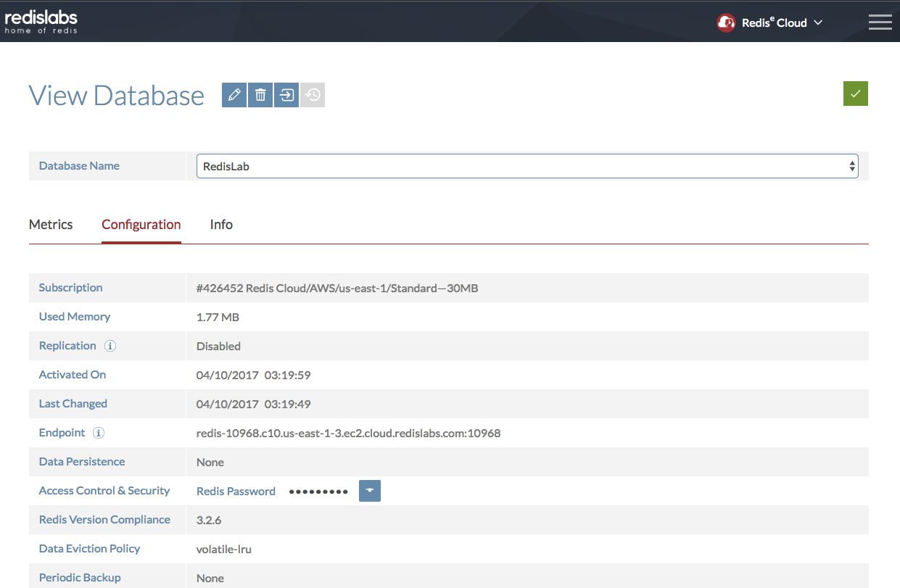Click the redislabs home logo
Viewport: 900px width, 588px height.
tap(41, 21)
